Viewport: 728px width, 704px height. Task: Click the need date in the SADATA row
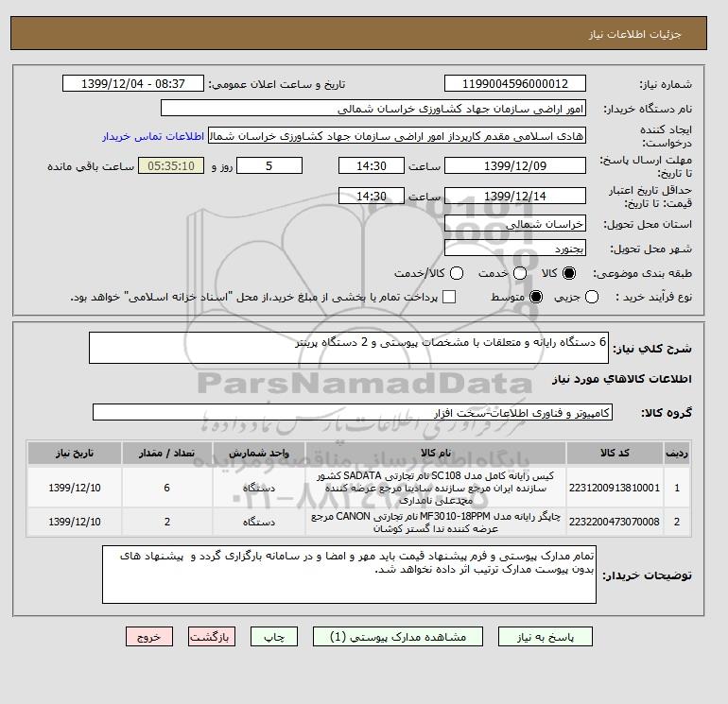(x=75, y=488)
